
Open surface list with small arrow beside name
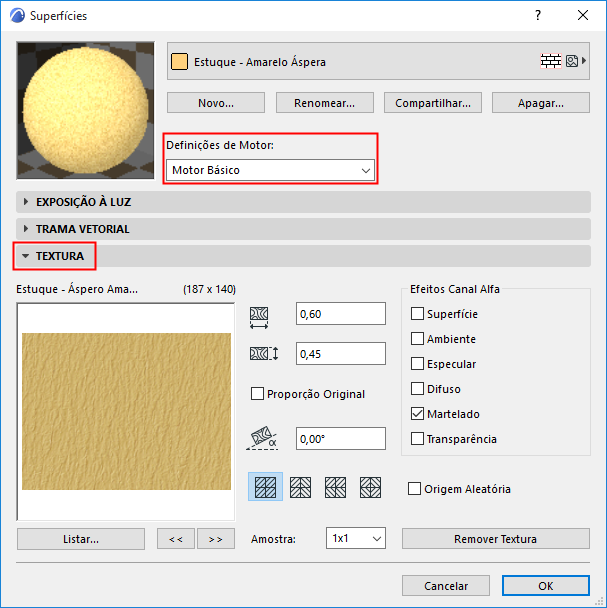click(584, 61)
